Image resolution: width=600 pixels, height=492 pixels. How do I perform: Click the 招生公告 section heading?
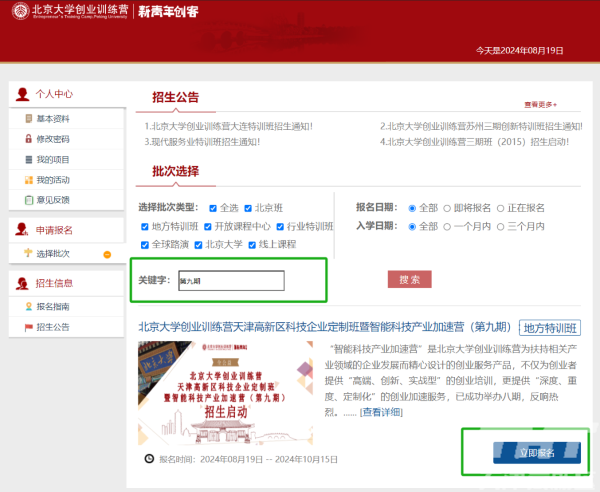click(x=176, y=97)
